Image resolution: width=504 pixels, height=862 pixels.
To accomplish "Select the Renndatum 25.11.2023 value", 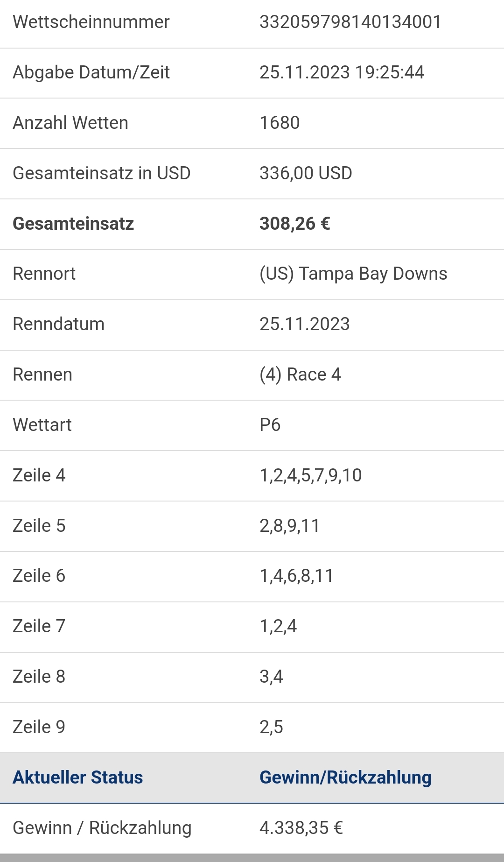I will [304, 324].
